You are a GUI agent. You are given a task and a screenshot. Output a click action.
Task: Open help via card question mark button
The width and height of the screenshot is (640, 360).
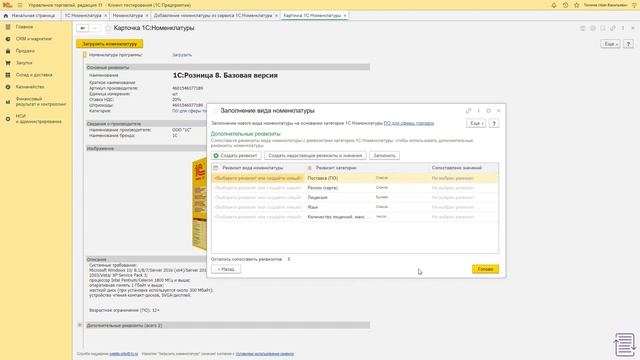[x=629, y=44]
